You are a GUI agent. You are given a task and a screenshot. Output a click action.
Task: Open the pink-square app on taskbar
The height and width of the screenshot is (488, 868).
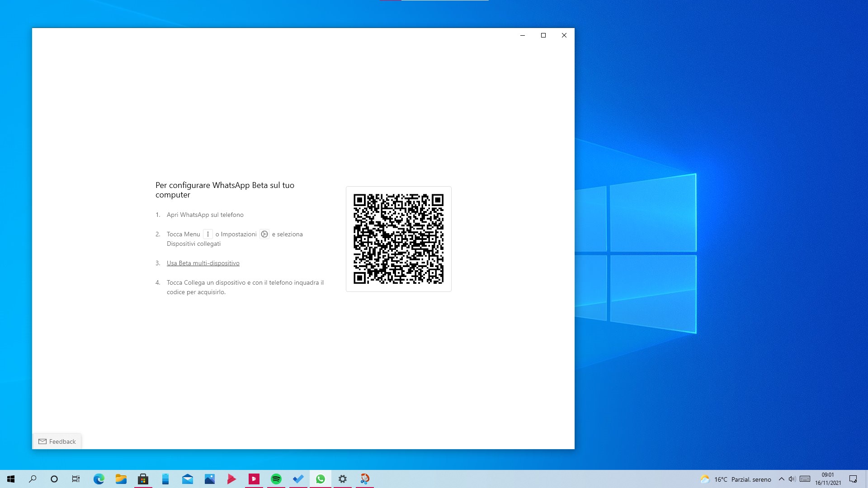(254, 479)
